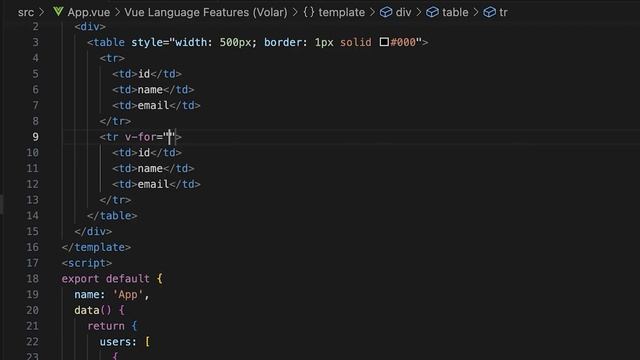
Task: Click the 'return' keyword
Action: click(106, 326)
